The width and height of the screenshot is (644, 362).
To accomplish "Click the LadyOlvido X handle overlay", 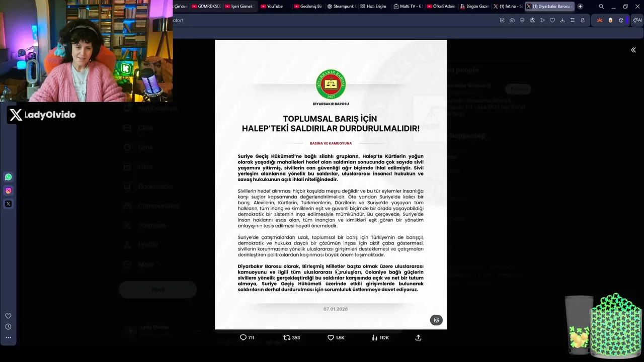I will click(x=42, y=115).
